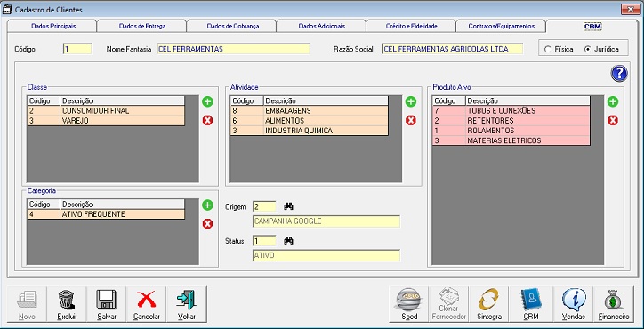Remove selected Classe entry with red X
This screenshot has height=329, width=644.
click(207, 120)
